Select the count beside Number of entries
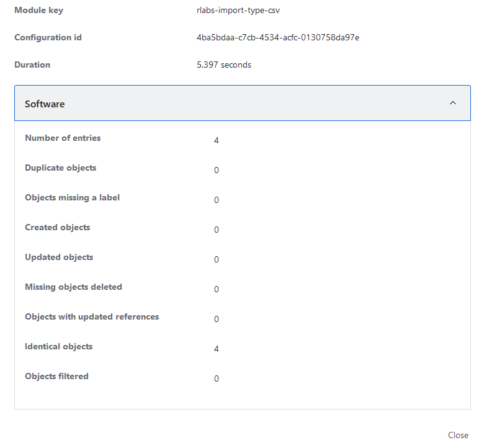Viewport: 479px width, 448px height. tap(217, 141)
